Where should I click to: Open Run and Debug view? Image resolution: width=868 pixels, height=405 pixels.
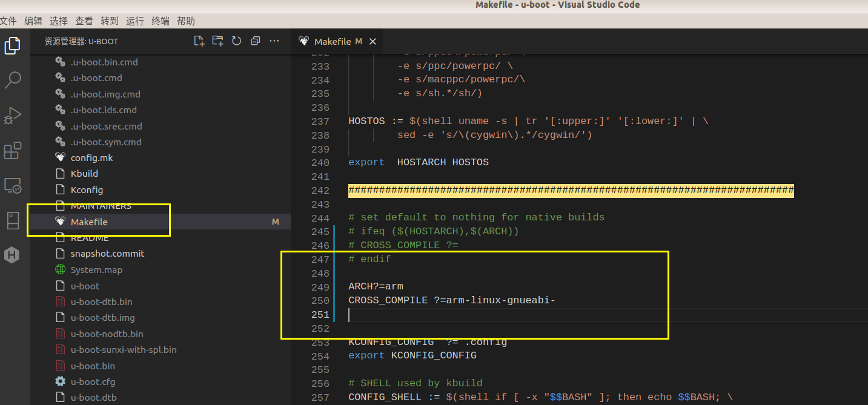[13, 115]
